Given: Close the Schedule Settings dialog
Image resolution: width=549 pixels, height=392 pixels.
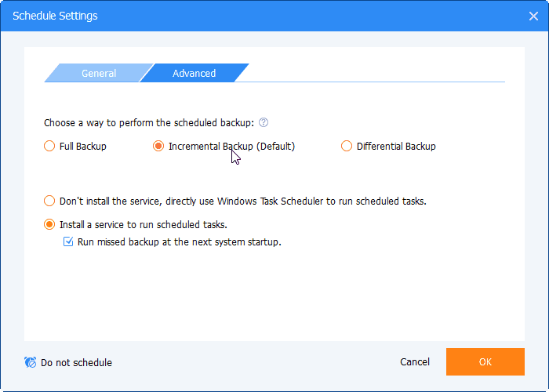Looking at the screenshot, I should [534, 16].
